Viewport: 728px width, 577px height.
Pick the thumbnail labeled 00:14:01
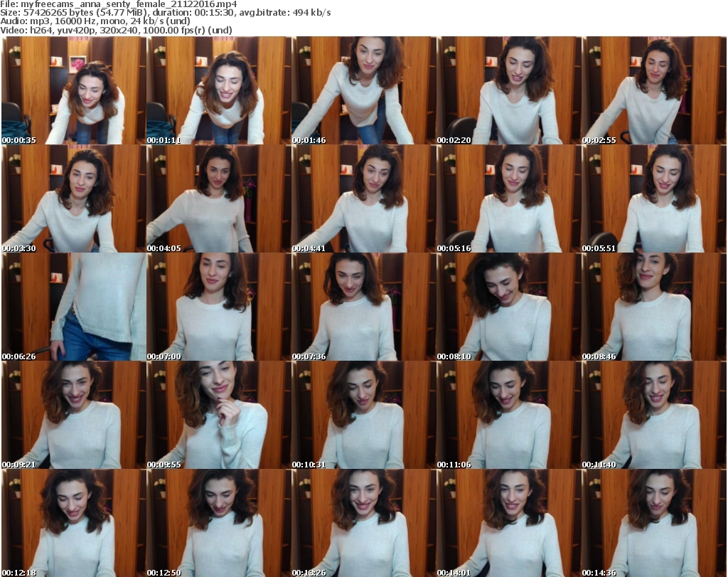[x=509, y=523]
